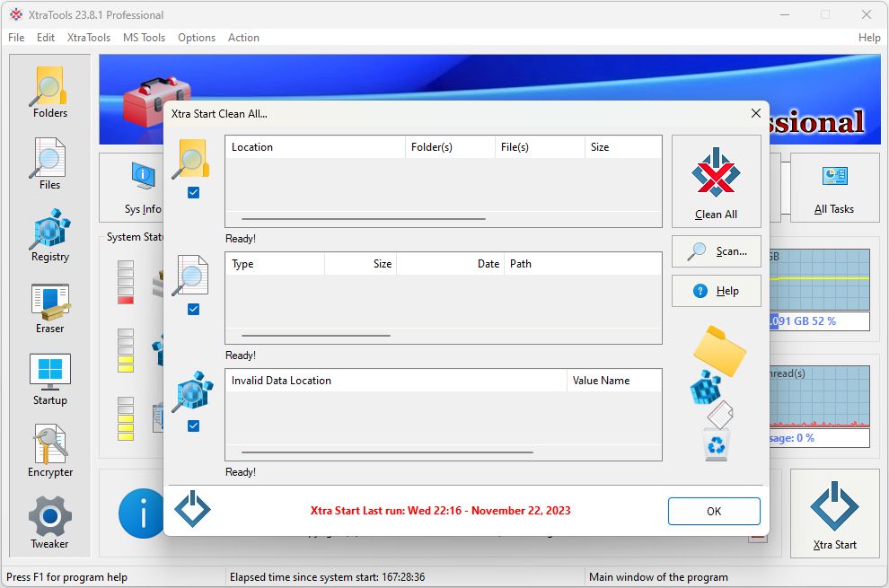Click the Scan... button
Viewport: 889px width, 588px height.
click(x=717, y=251)
